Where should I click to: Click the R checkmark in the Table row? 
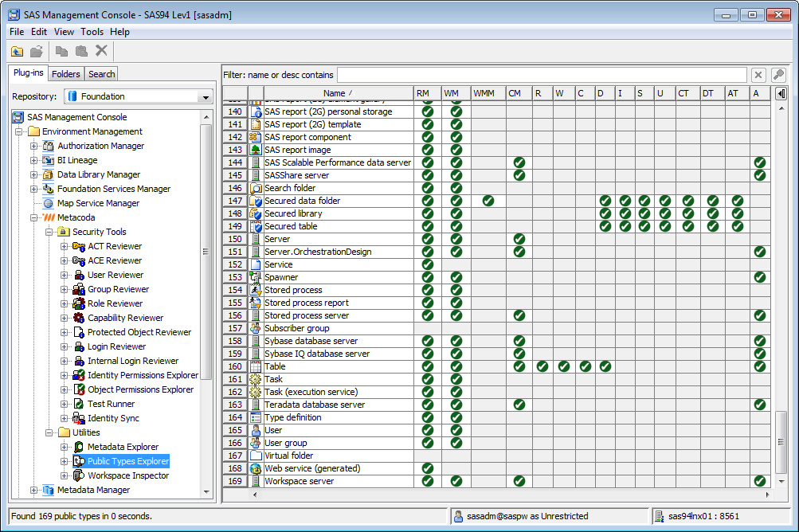pos(542,366)
